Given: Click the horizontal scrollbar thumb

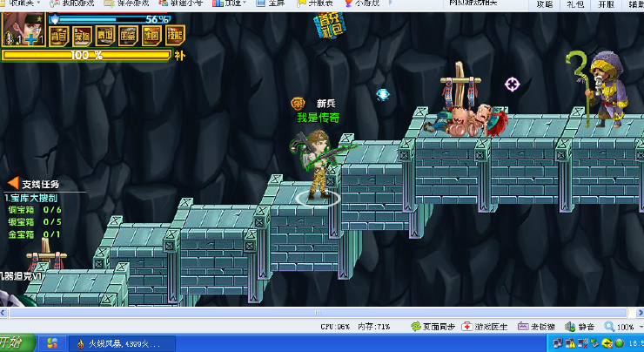Looking at the screenshot, I should point(318,313).
